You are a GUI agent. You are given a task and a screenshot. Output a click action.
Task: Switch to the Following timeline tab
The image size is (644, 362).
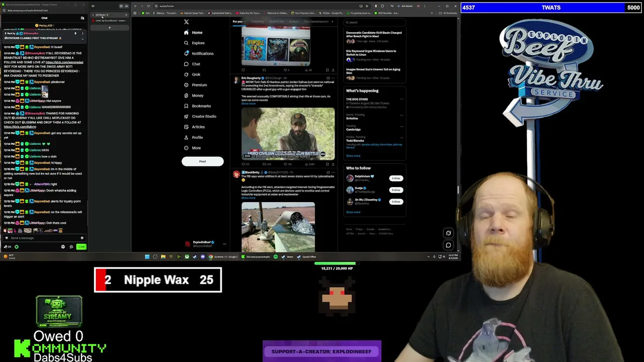[x=257, y=22]
